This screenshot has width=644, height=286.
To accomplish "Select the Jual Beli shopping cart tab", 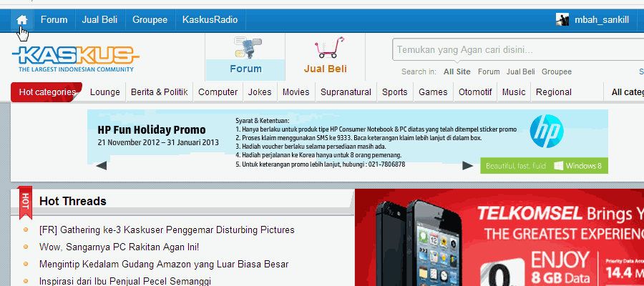I will 326,58.
